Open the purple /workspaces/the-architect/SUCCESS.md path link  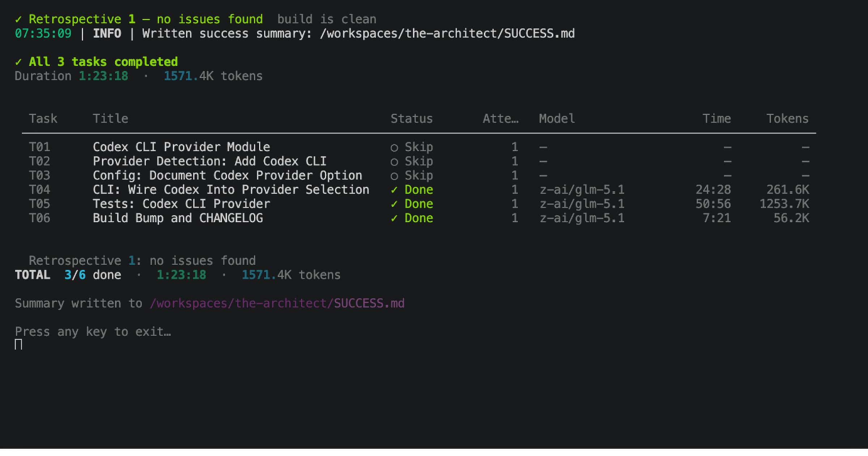[x=277, y=303]
